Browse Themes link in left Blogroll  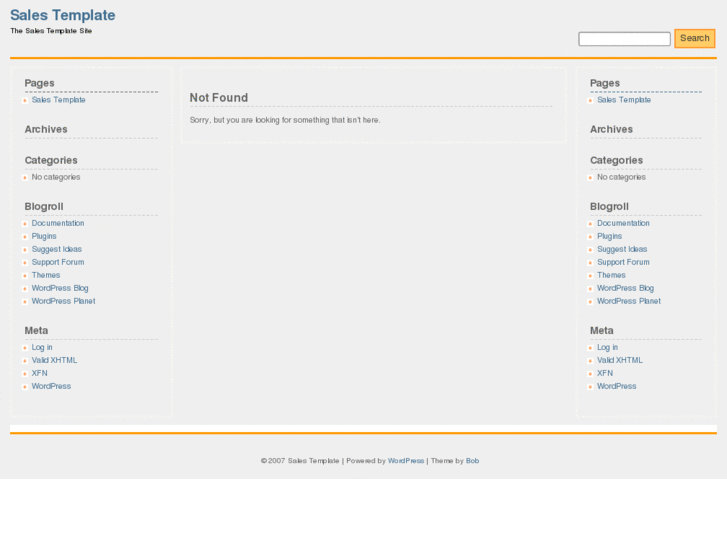(x=46, y=275)
